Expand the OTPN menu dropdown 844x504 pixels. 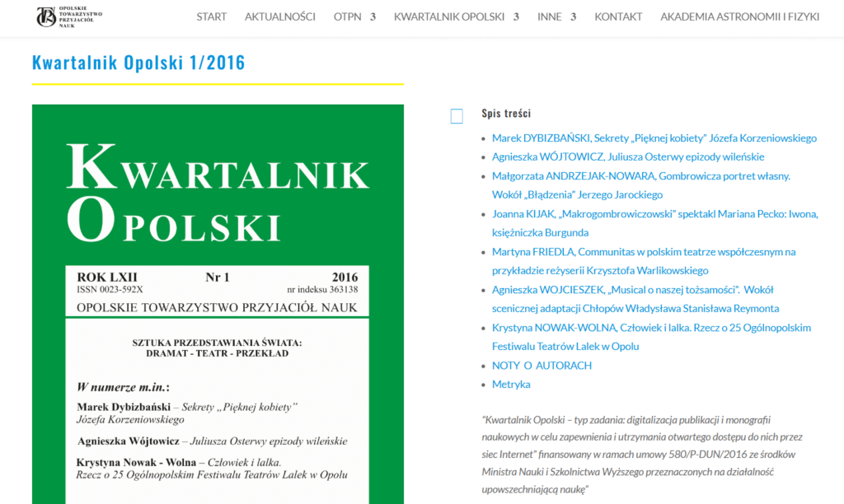tap(354, 16)
